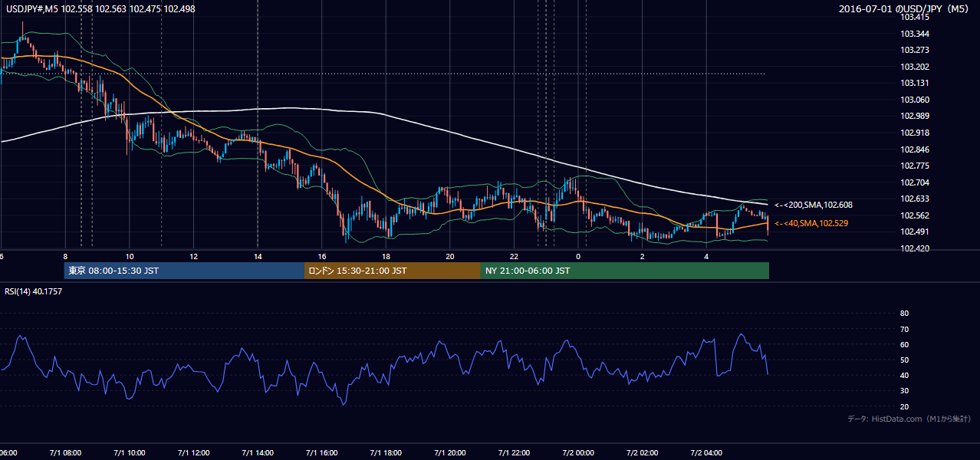Click price axis value 102.918
The height and width of the screenshot is (460, 980).
(915, 133)
